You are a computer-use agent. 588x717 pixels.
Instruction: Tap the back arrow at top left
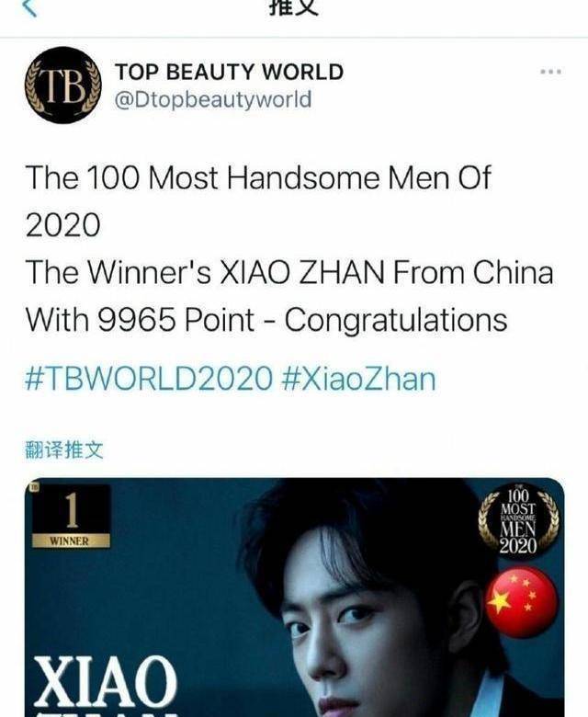(29, 6)
